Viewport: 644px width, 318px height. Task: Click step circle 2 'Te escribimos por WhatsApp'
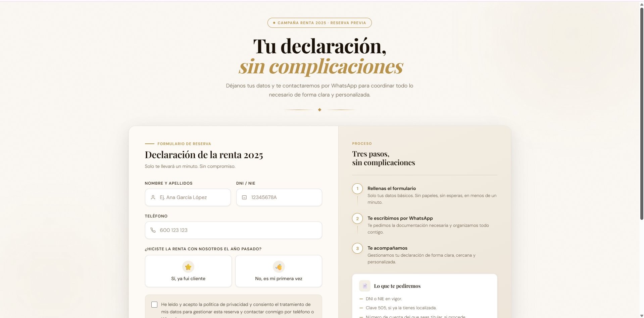(x=357, y=218)
